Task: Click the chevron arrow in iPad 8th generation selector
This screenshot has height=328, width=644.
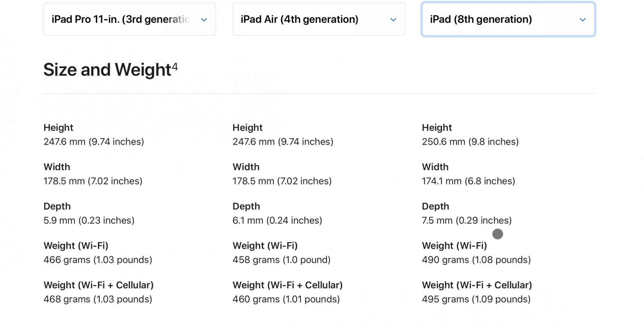Action: point(582,20)
